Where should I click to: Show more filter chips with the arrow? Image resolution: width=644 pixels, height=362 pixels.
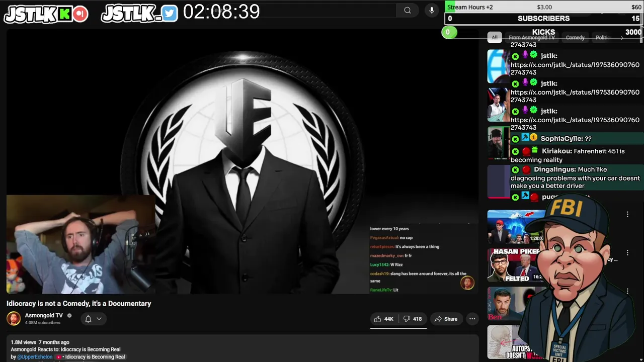click(x=622, y=38)
